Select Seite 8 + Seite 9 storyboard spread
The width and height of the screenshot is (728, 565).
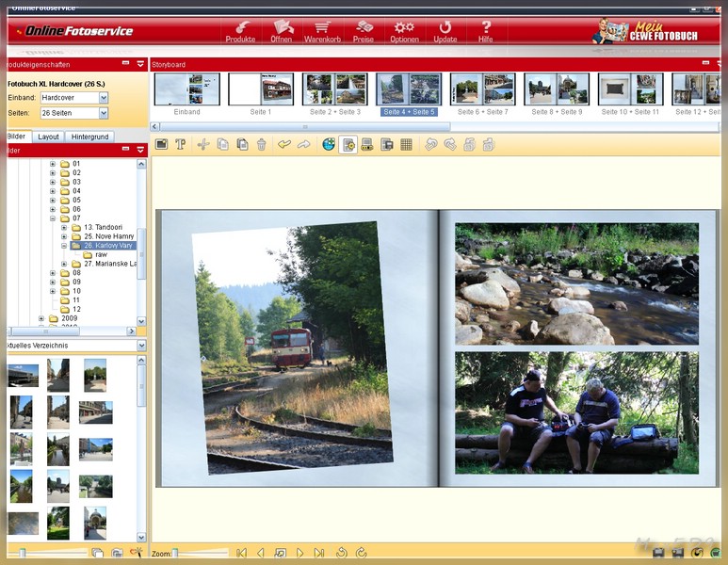tap(557, 89)
